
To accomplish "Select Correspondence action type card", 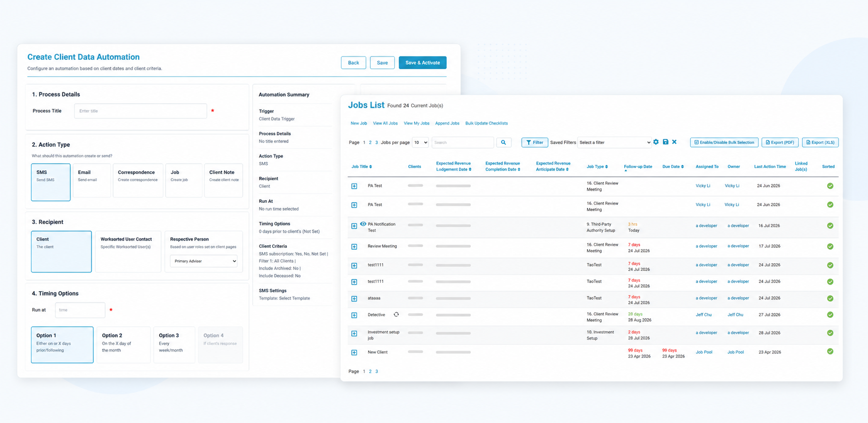I will tap(138, 181).
